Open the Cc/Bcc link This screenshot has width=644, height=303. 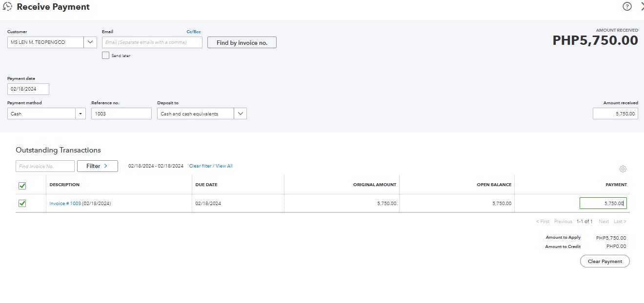coord(194,32)
